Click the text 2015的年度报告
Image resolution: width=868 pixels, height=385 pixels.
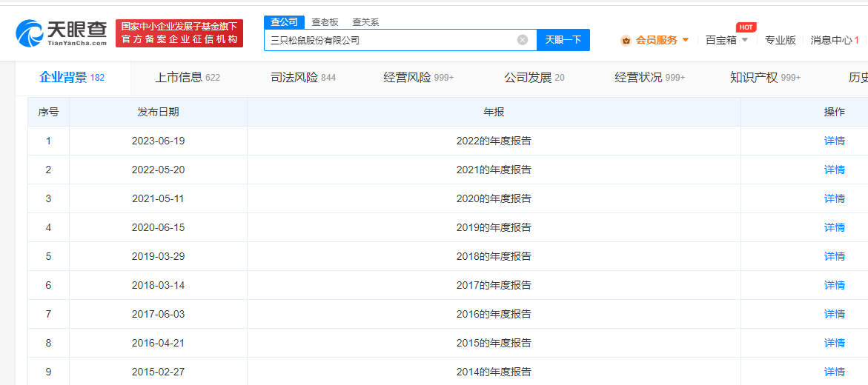tap(494, 343)
